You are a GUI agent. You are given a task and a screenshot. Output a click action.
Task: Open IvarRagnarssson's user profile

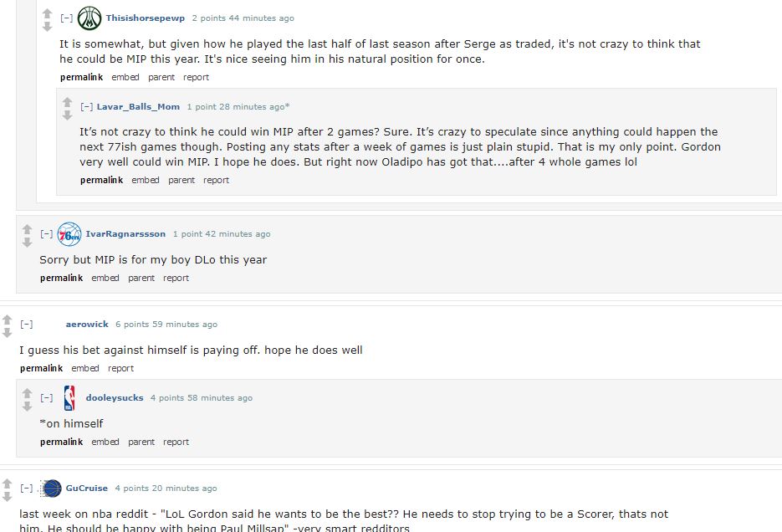[x=125, y=234]
